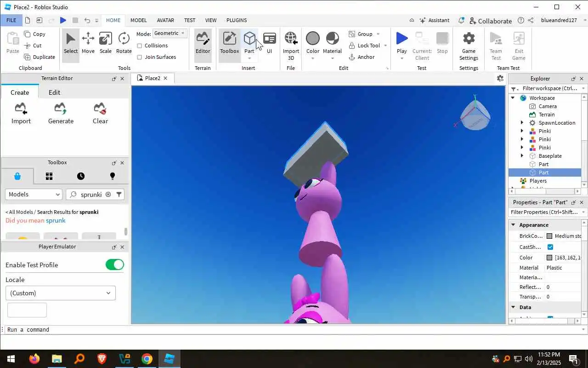Viewport: 588px width, 368px height.
Task: Open the PLUGINS ribbon tab
Action: [237, 20]
